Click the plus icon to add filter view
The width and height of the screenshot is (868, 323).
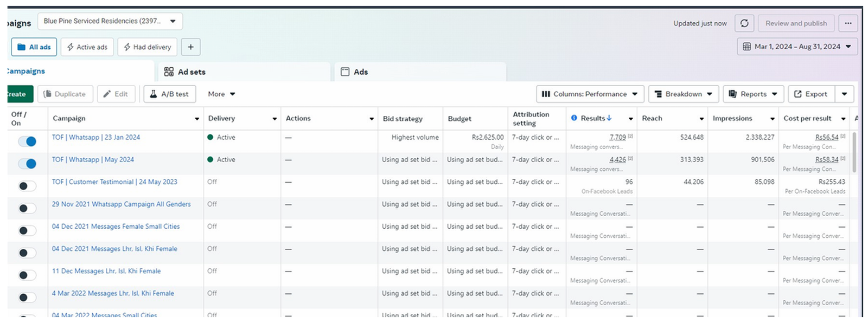pyautogui.click(x=190, y=47)
